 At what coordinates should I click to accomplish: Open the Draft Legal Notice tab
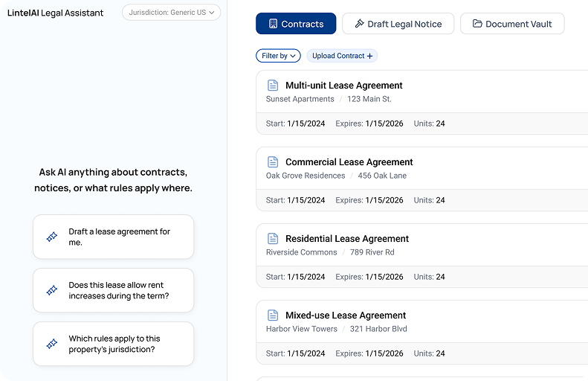(398, 24)
